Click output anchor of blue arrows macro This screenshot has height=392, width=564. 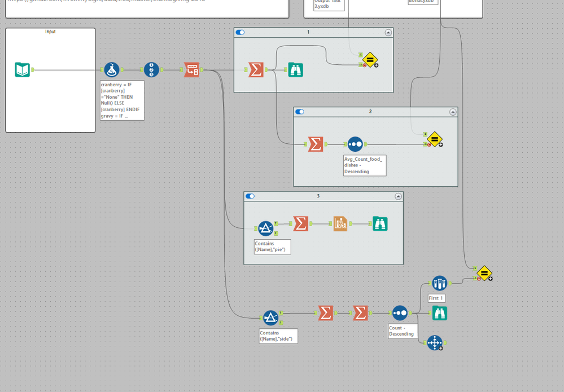[445, 343]
